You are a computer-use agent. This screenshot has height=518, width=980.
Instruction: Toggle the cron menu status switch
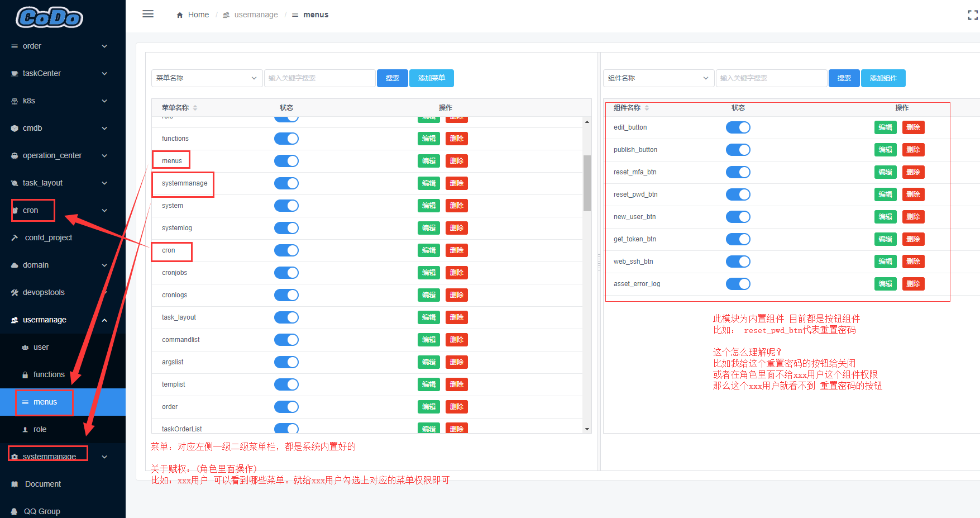[x=286, y=250]
